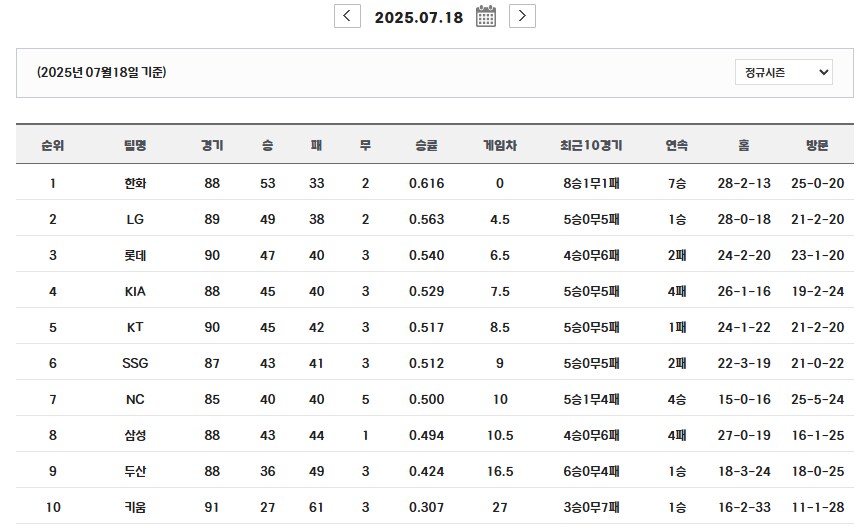
Task: Click the 순위 column header
Action: click(53, 145)
